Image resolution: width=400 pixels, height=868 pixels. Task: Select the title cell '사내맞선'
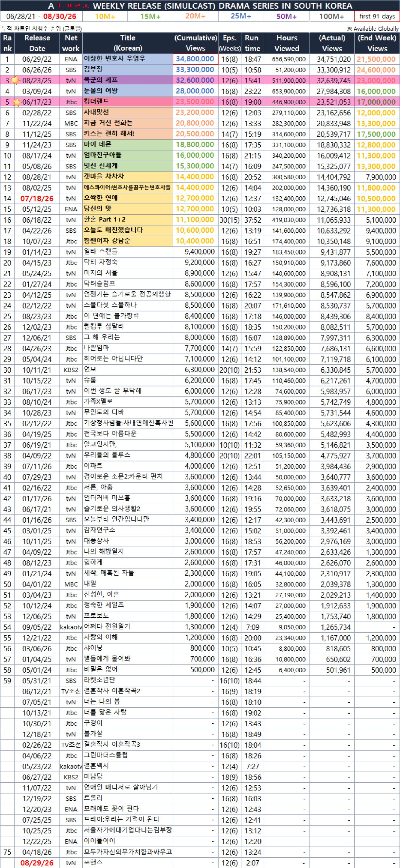pyautogui.click(x=128, y=113)
